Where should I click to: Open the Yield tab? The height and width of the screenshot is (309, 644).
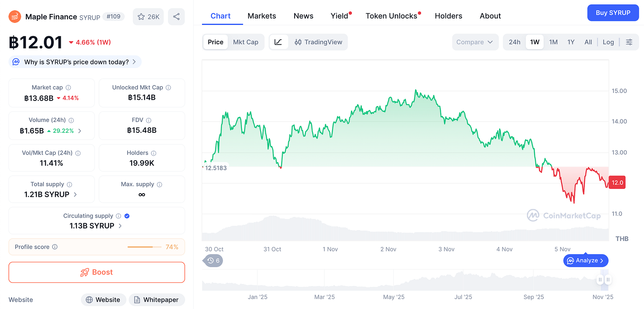[x=339, y=16]
